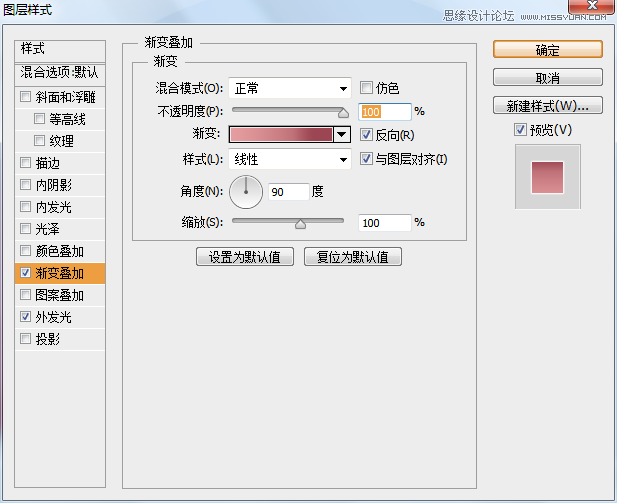Toggle the 仿色 dither checkbox
Screen dimensions: 617x503
pyautogui.click(x=366, y=87)
